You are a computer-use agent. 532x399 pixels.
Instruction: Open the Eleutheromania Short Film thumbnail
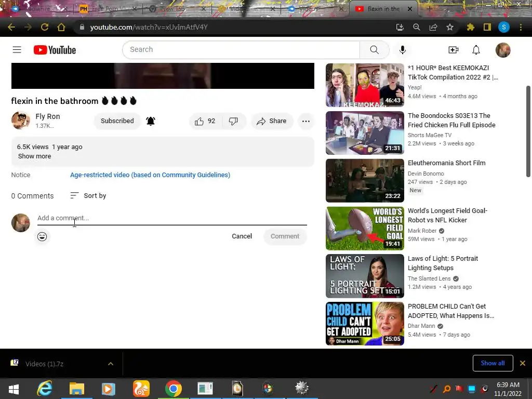point(365,180)
